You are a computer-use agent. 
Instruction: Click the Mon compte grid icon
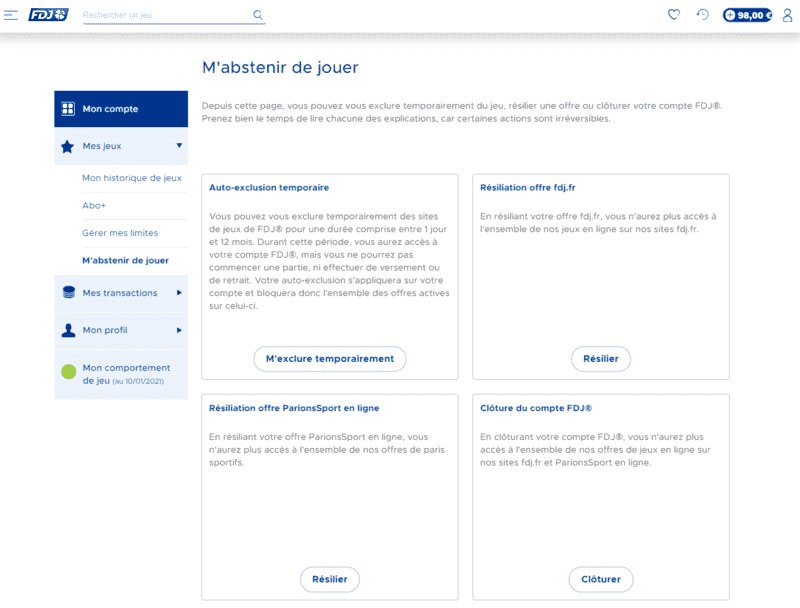[x=68, y=109]
